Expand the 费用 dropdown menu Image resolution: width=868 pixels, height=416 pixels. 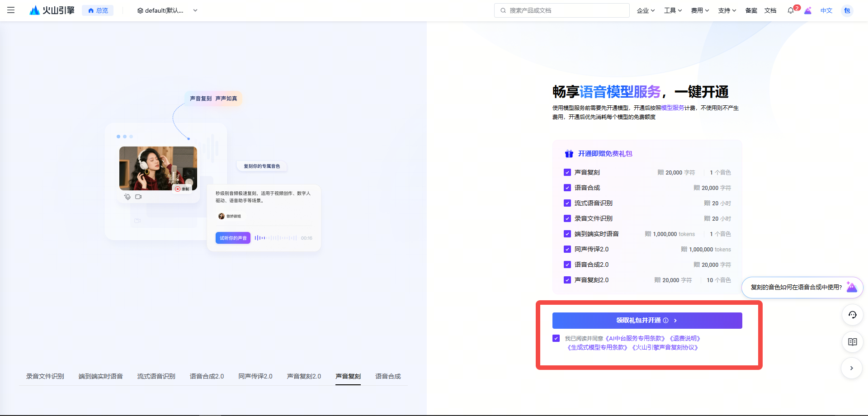coord(700,10)
